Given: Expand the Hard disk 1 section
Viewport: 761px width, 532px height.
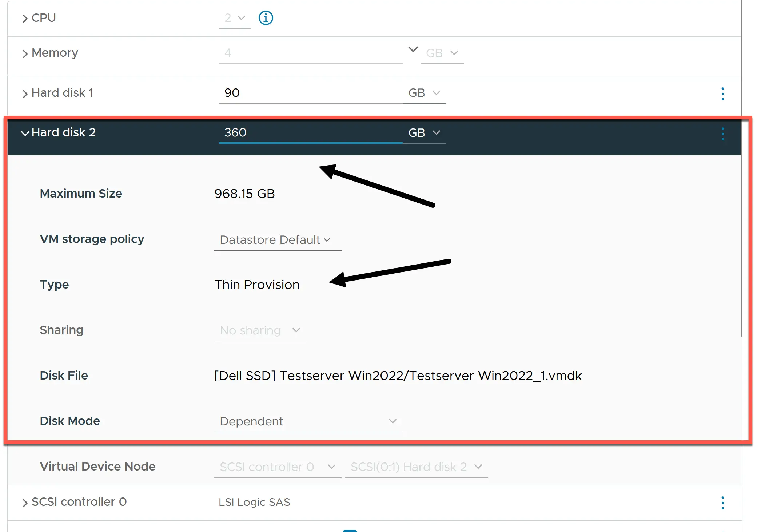Looking at the screenshot, I should click(x=24, y=93).
